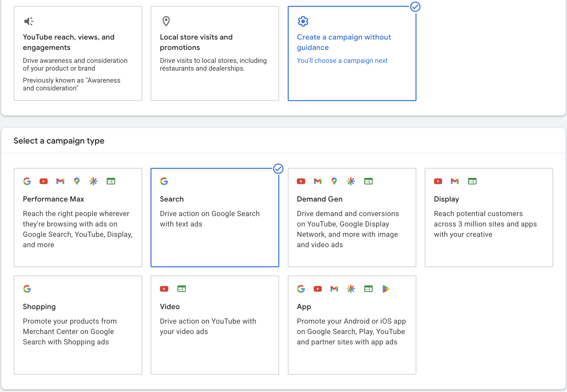
Task: Click the Display network icon in Demand Gen card
Action: point(368,181)
